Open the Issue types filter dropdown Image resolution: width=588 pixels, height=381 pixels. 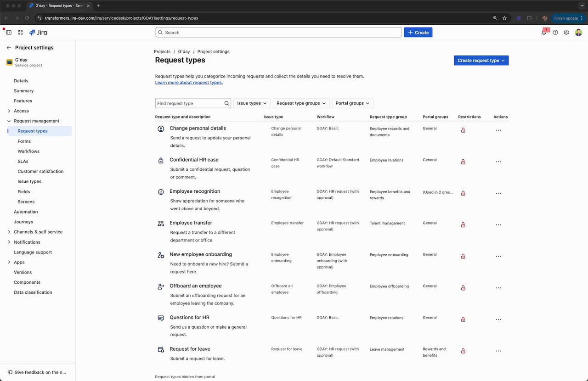coord(252,103)
